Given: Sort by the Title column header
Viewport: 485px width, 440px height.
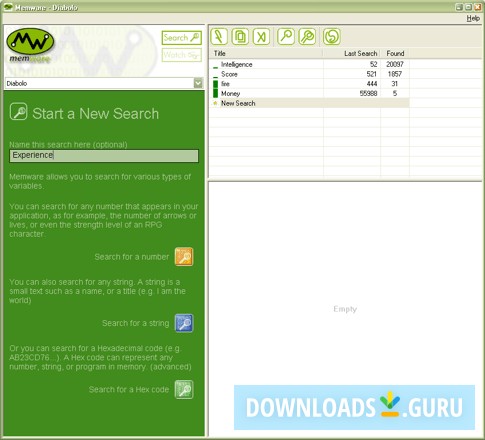Looking at the screenshot, I should click(266, 53).
